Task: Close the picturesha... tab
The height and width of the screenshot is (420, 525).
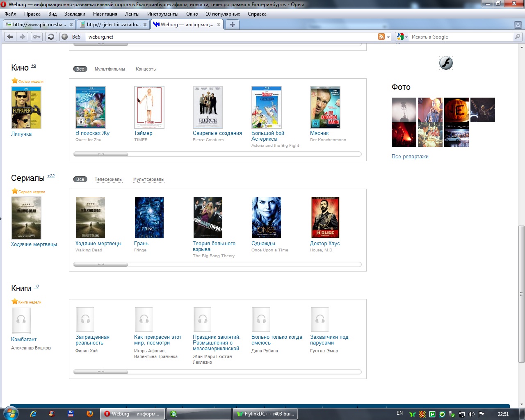Action: pyautogui.click(x=71, y=25)
